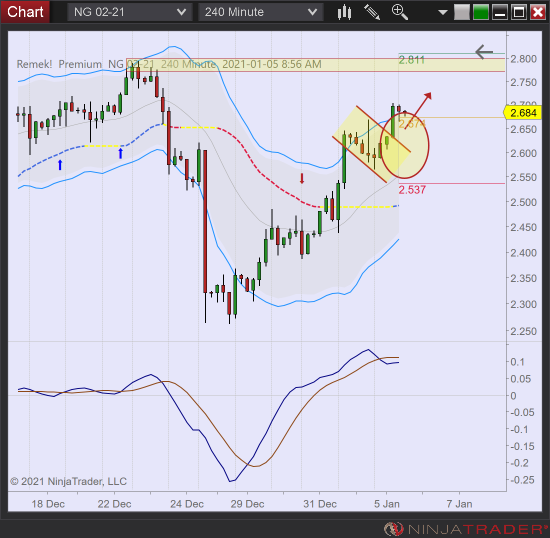
Task: Click the 2.250 price axis label
Action: tap(523, 331)
